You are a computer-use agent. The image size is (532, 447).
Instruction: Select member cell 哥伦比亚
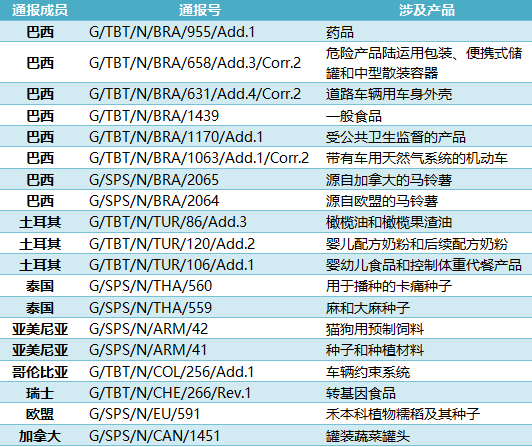40,372
